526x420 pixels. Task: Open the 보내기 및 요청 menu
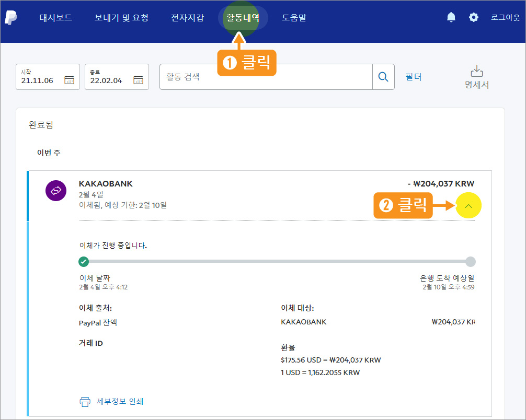coord(121,17)
